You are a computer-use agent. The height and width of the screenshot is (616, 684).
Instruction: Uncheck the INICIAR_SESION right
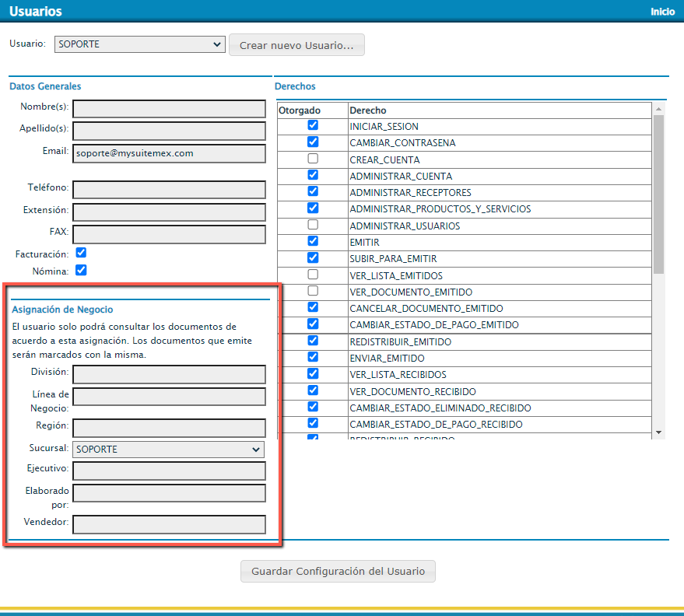click(x=313, y=125)
